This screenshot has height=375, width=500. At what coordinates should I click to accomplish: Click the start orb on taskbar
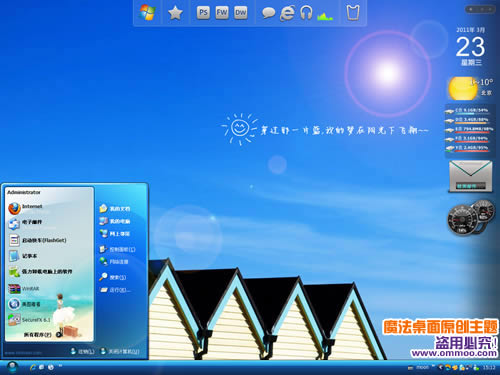12,367
